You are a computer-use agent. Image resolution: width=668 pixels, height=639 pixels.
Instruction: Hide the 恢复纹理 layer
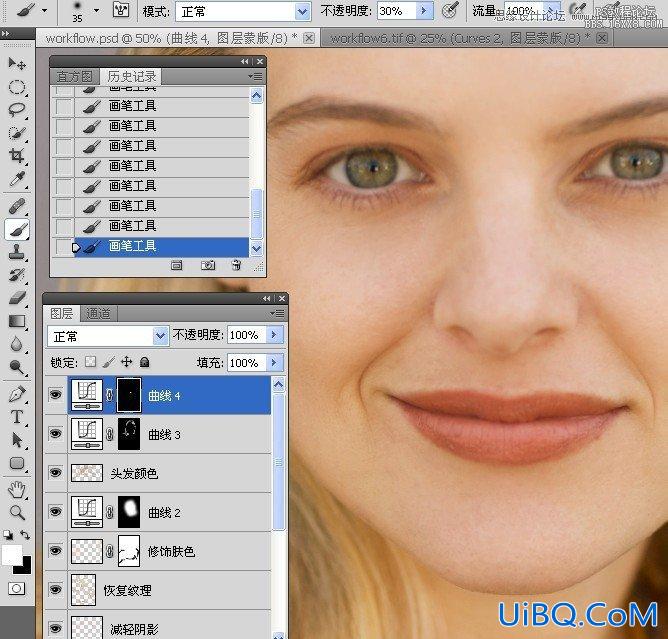click(x=55, y=590)
